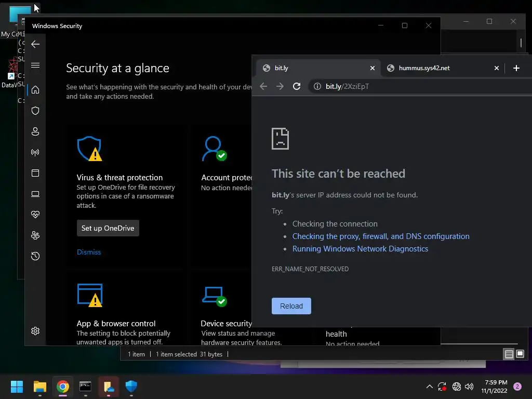This screenshot has height=399, width=532.
Task: Open Command Prompt from taskbar
Action: pyautogui.click(x=85, y=387)
